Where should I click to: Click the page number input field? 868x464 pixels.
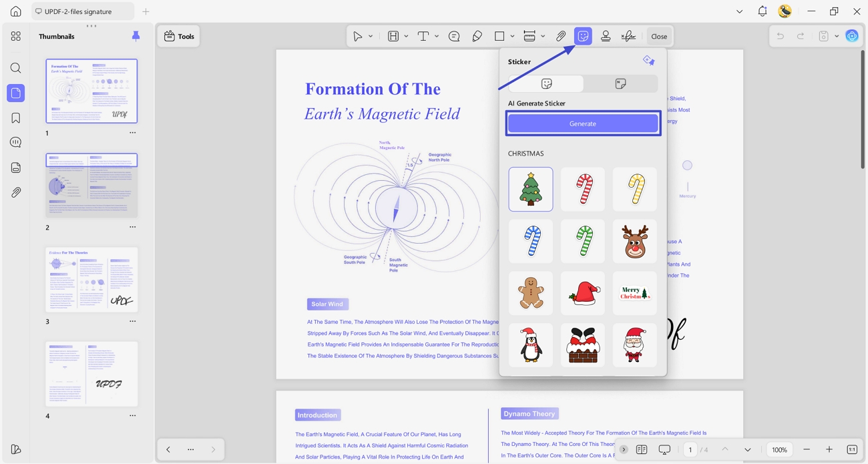pyautogui.click(x=690, y=449)
